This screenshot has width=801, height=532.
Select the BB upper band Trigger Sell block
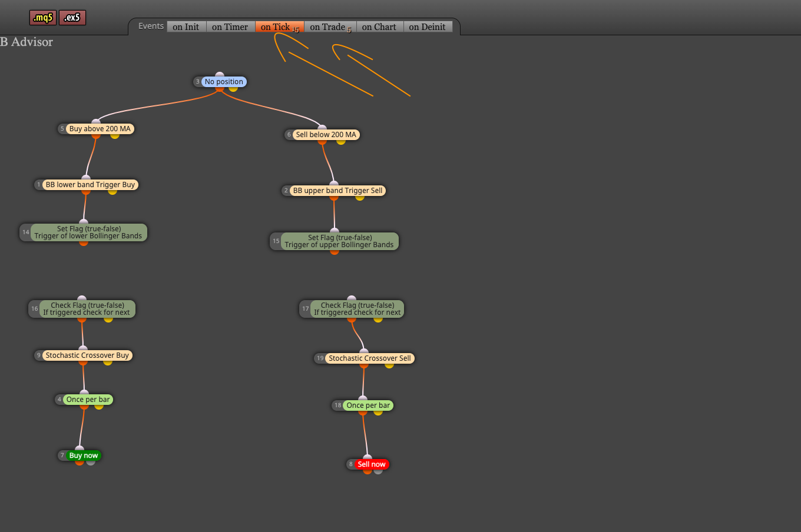coord(337,191)
